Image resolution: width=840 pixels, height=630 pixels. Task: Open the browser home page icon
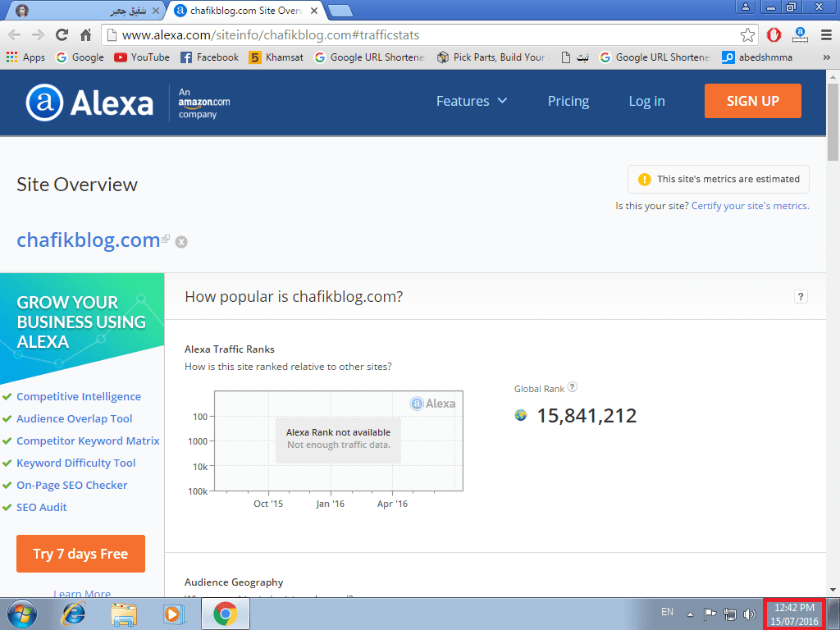(x=85, y=35)
